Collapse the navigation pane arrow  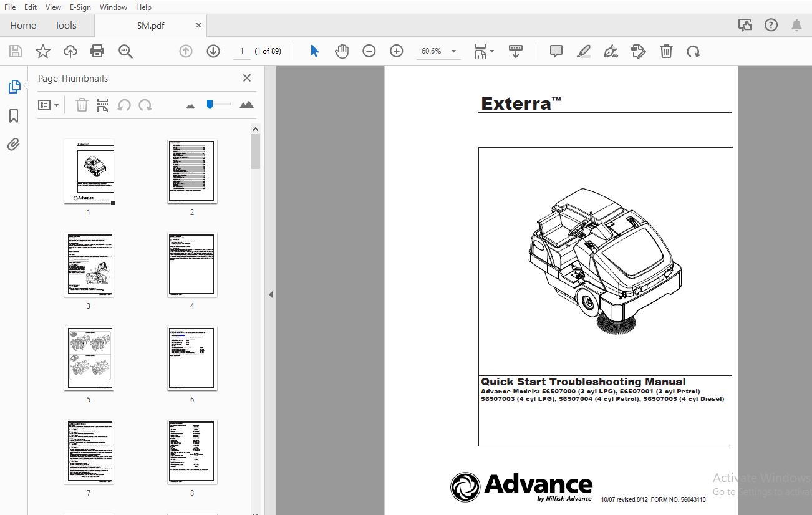click(x=271, y=294)
